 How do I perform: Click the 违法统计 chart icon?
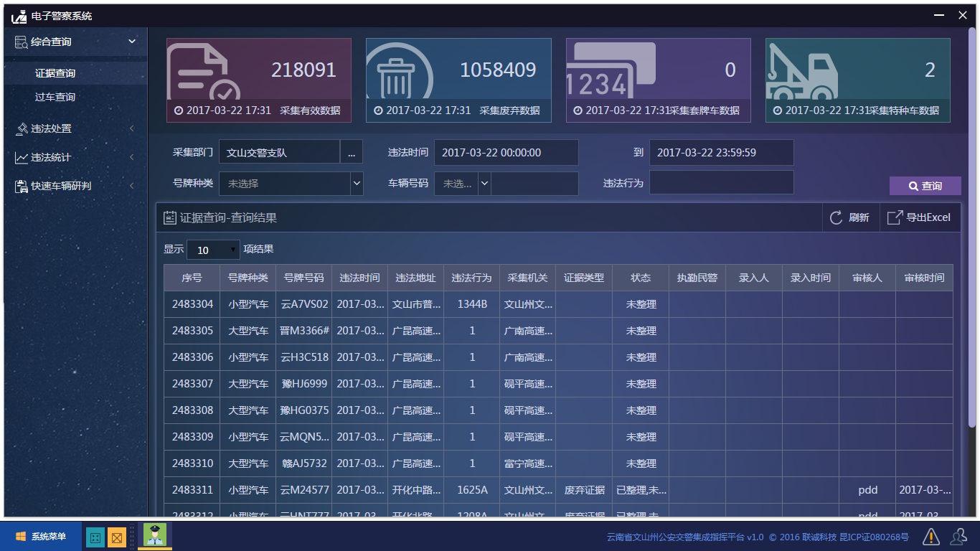[21, 158]
